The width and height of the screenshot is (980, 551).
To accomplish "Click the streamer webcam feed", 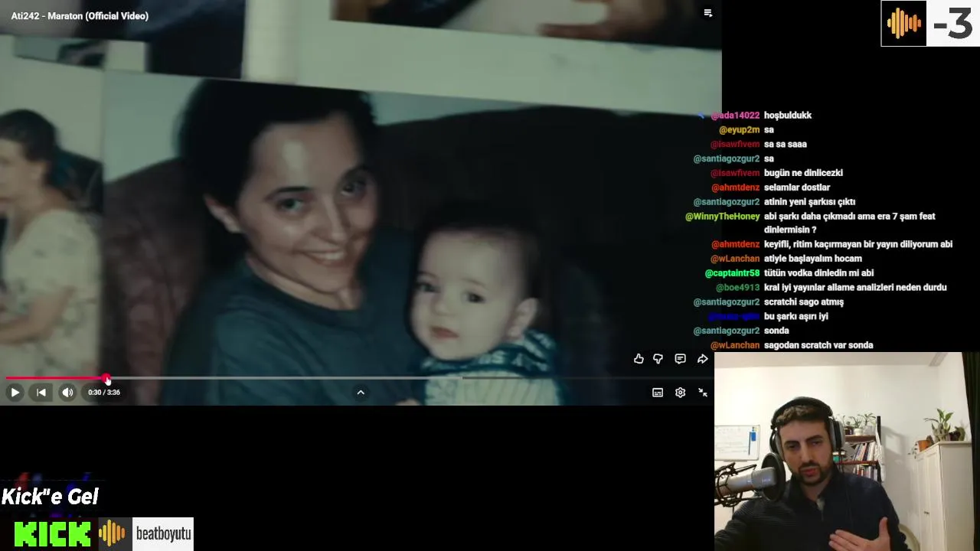I will pos(847,452).
